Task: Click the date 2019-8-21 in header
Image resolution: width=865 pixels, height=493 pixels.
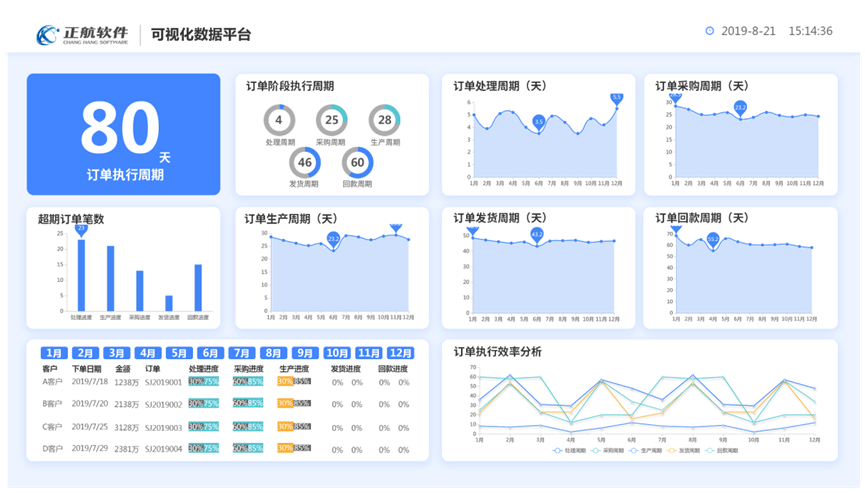Action: click(x=748, y=31)
